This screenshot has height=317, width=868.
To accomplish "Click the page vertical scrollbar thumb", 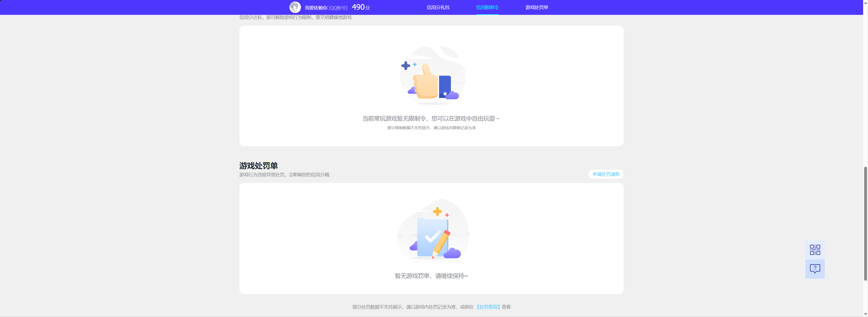I will tap(865, 223).
